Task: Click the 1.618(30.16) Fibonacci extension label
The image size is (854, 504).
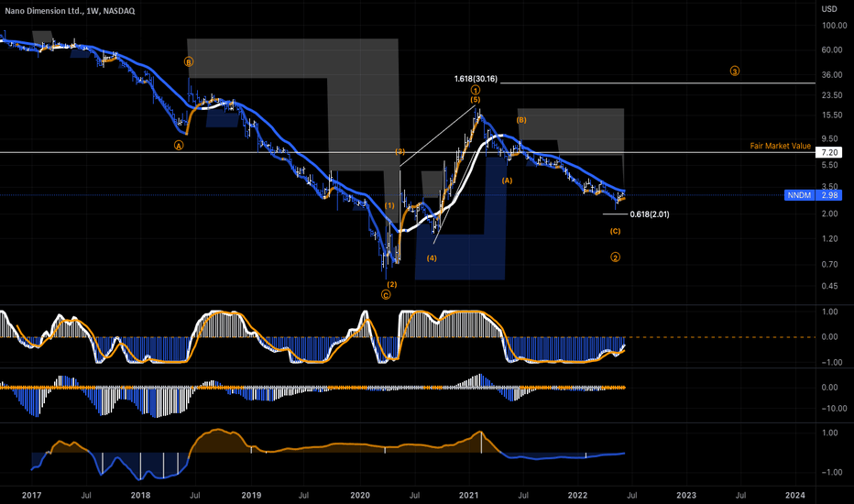Action: (476, 79)
